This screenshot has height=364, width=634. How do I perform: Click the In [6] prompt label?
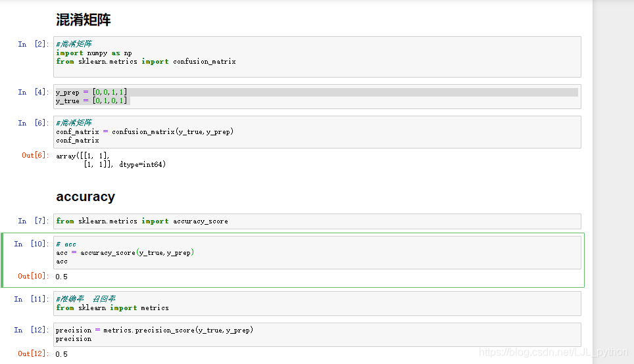33,123
